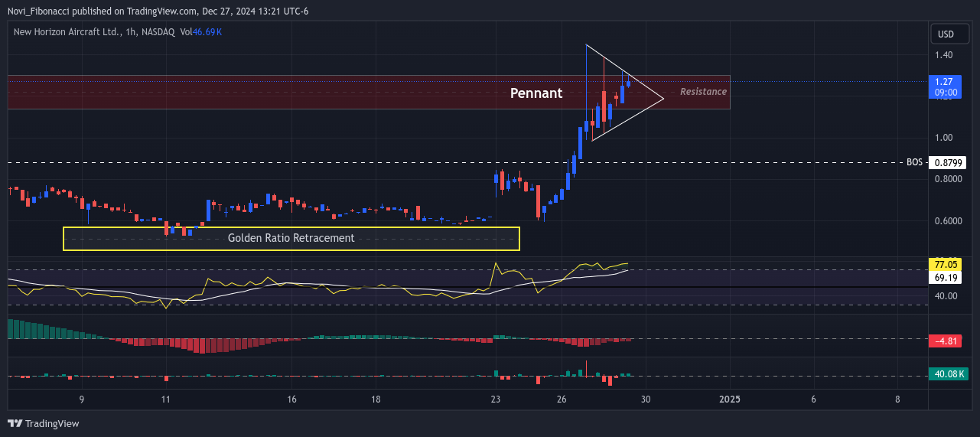Click the 2025 label on time axis

tap(730, 399)
